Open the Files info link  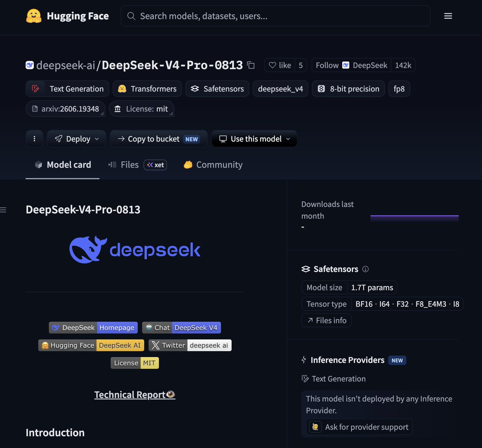pyautogui.click(x=327, y=320)
